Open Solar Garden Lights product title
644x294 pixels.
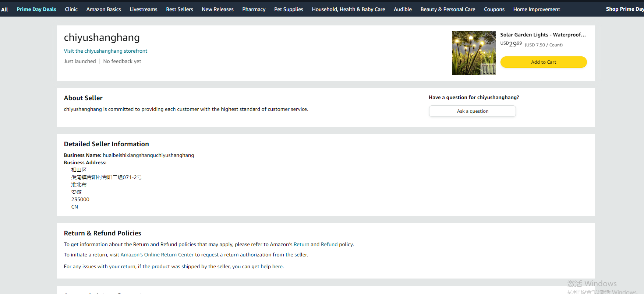pyautogui.click(x=543, y=35)
